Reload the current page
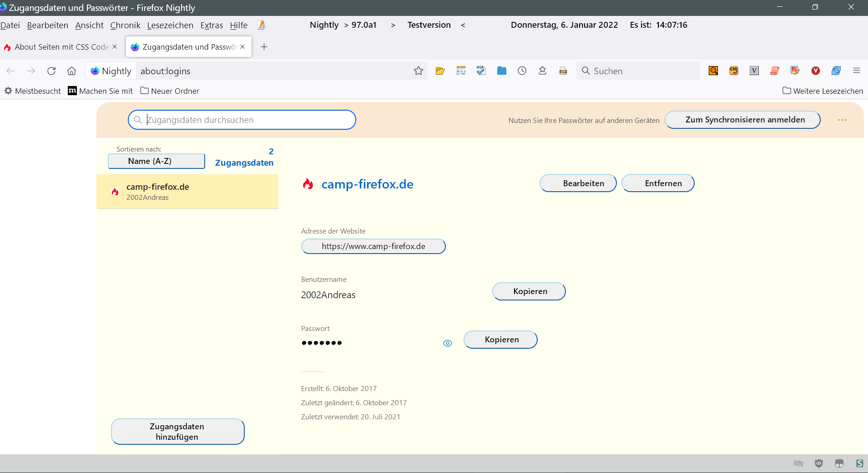The image size is (868, 473). click(x=51, y=71)
